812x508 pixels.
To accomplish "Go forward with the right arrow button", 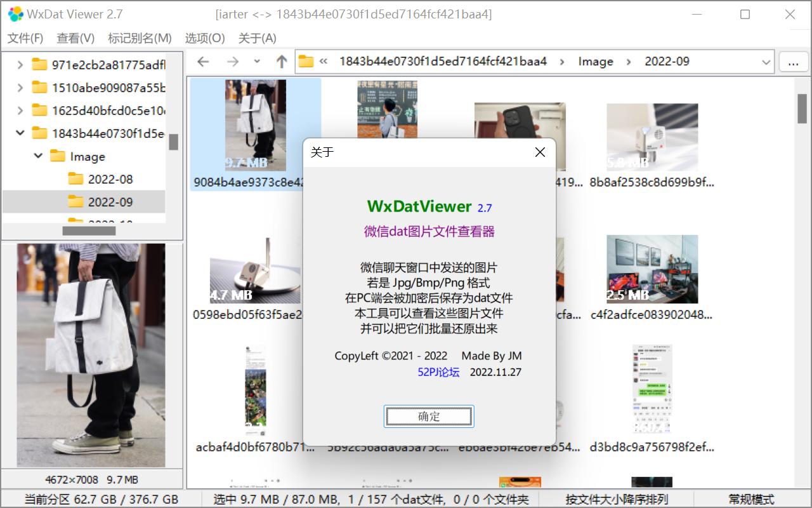I will point(233,62).
